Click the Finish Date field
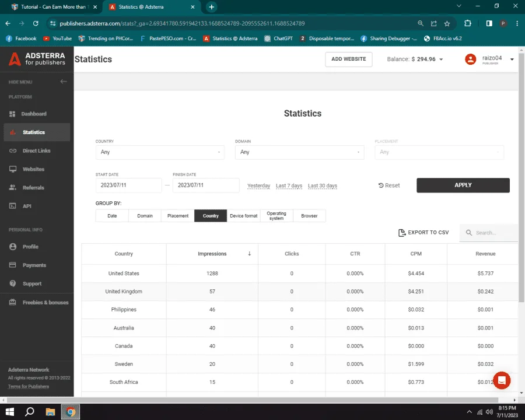This screenshot has height=420, width=525. click(x=206, y=185)
